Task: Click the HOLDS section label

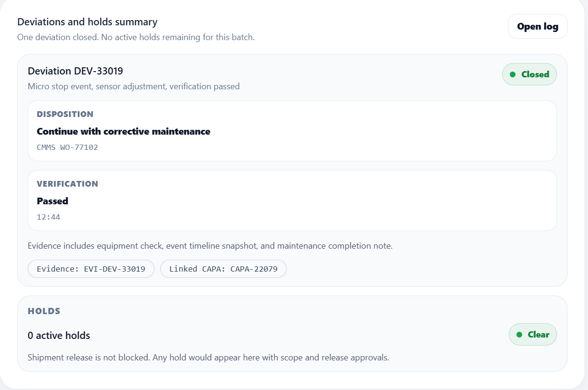Action: pyautogui.click(x=44, y=311)
